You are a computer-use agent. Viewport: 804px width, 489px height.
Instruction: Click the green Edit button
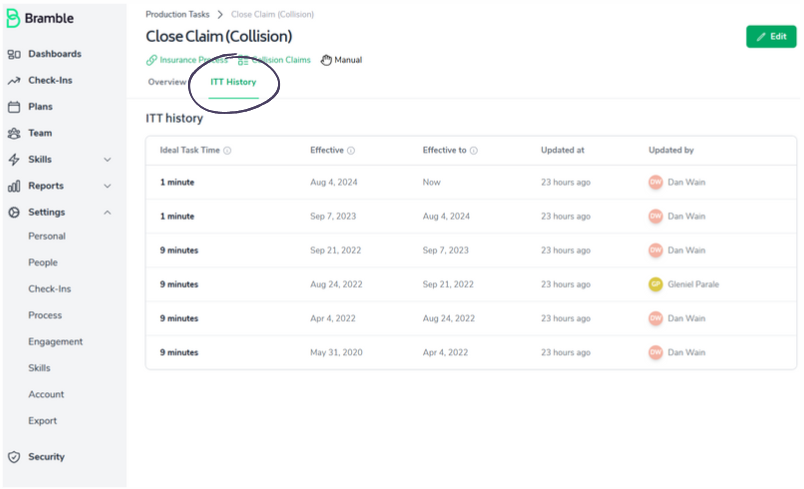[x=771, y=37]
